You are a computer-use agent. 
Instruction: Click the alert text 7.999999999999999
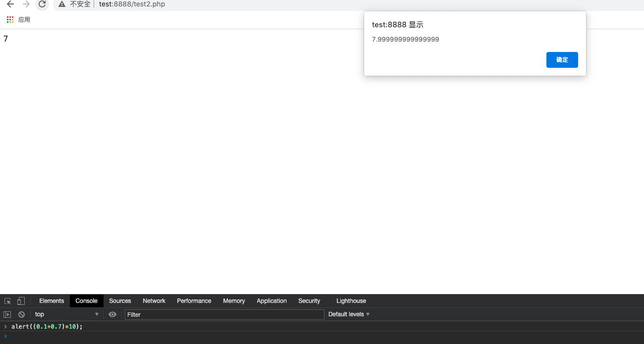pyautogui.click(x=406, y=40)
